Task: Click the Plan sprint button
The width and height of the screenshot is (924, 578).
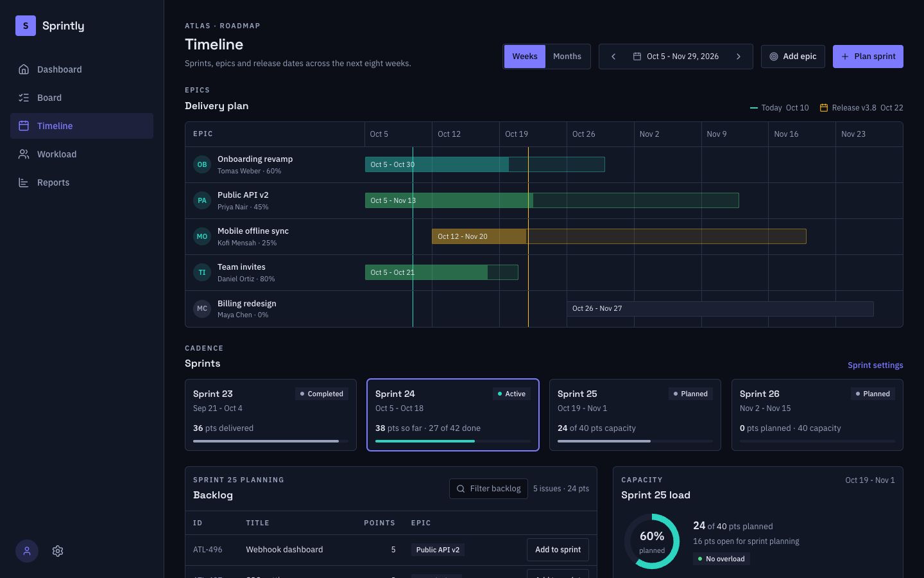Action: coord(868,57)
